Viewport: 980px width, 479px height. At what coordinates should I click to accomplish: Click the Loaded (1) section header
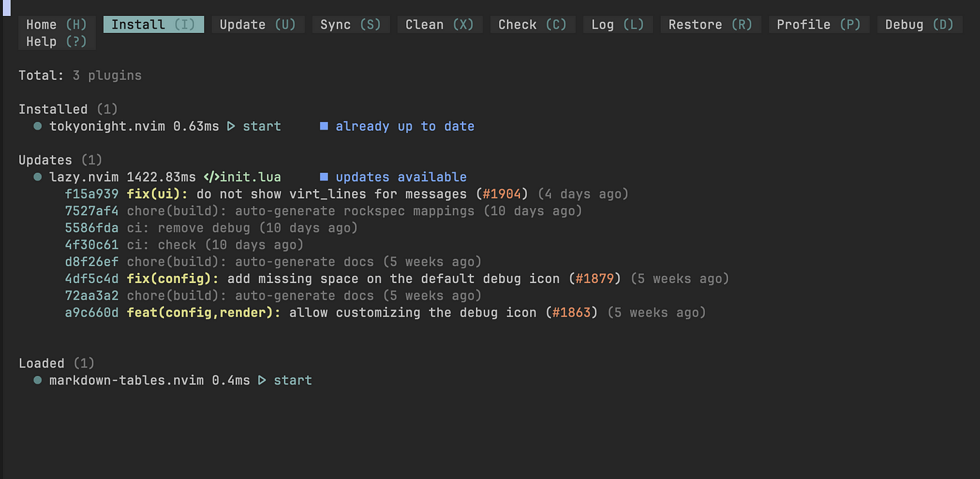(57, 363)
